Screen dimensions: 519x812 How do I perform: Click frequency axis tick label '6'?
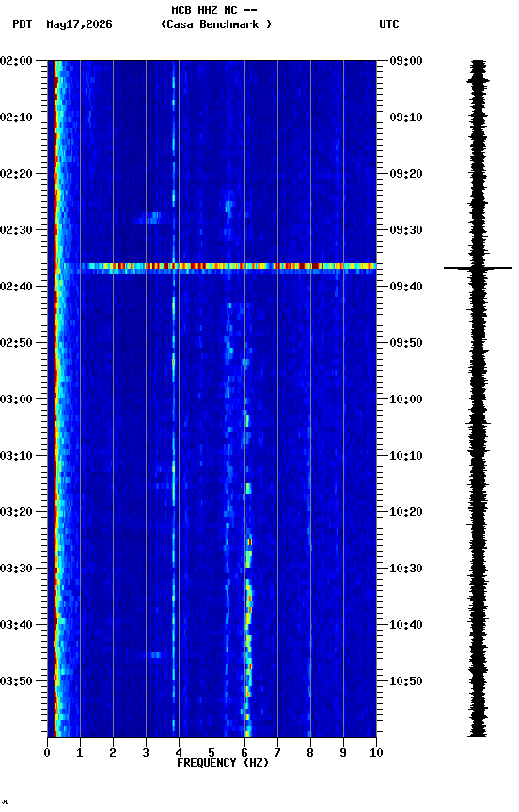point(244,753)
